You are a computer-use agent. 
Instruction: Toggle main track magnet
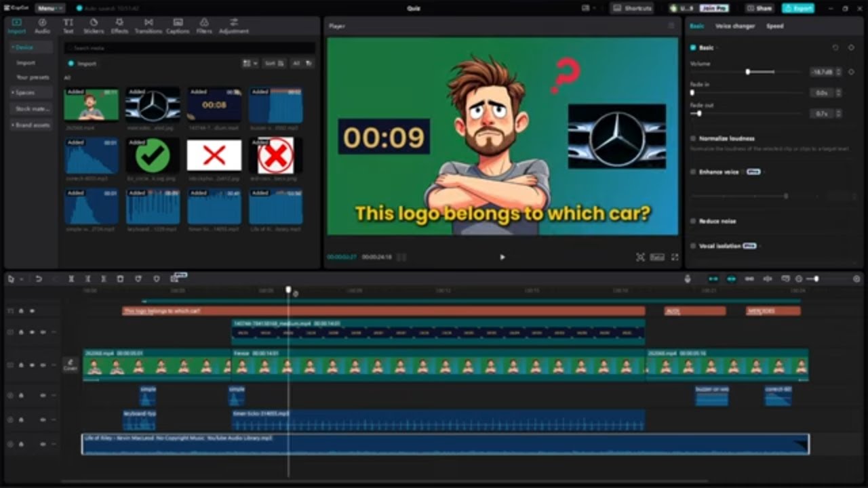(x=713, y=279)
